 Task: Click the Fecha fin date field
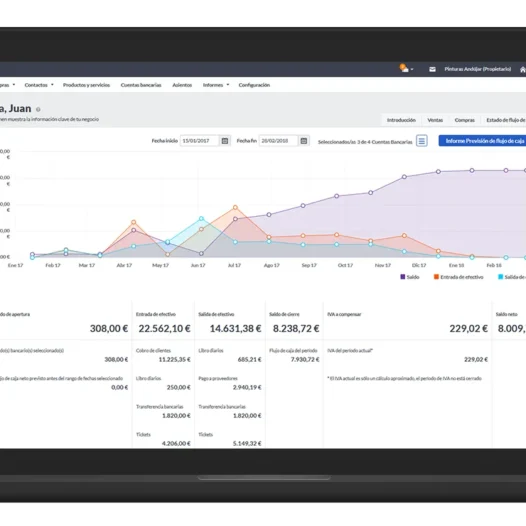pos(278,141)
